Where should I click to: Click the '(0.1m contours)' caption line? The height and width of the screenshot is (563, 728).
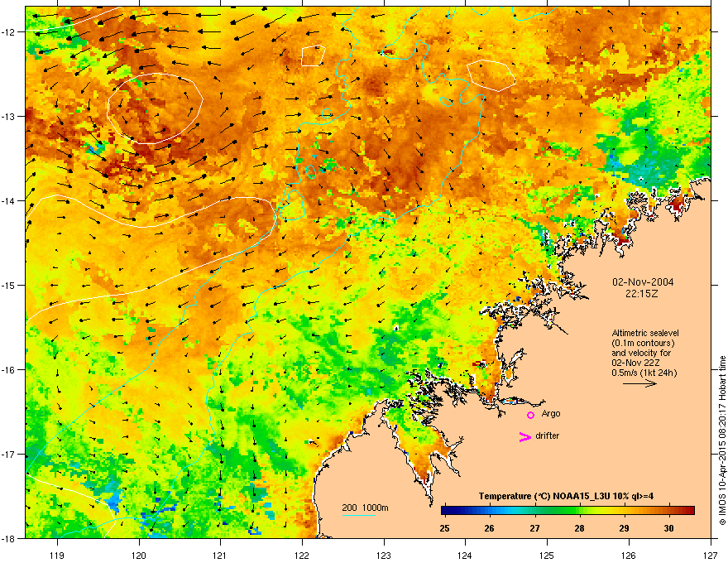tap(643, 344)
